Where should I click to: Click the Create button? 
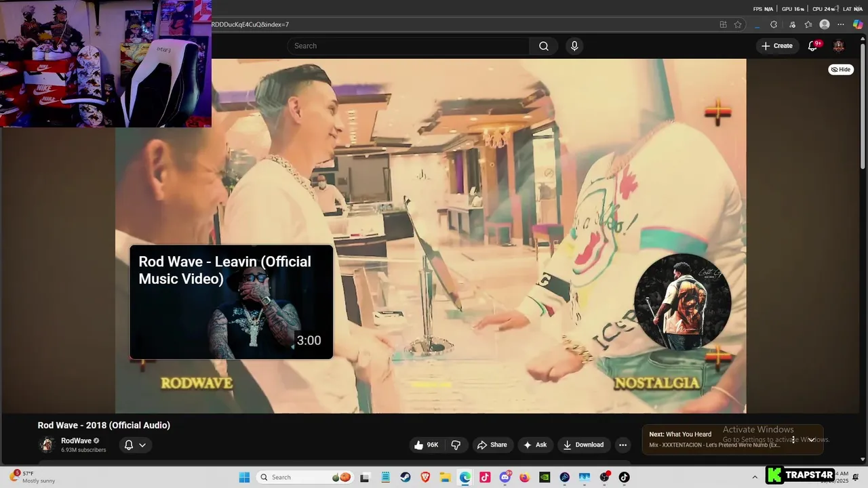point(776,46)
